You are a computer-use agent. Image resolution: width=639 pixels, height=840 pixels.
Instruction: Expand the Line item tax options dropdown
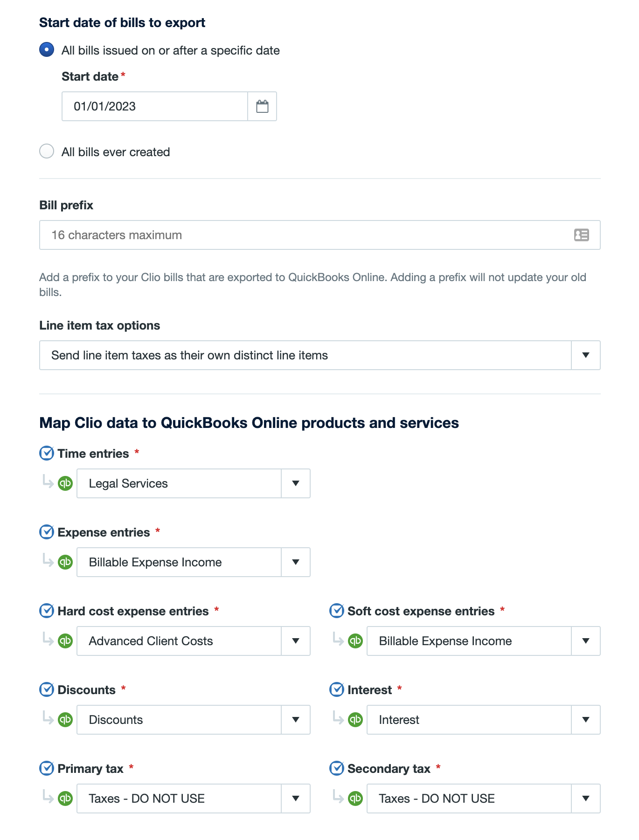(585, 355)
